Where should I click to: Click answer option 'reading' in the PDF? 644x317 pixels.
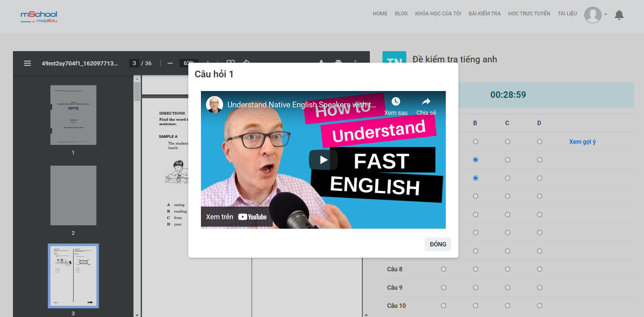point(180,211)
